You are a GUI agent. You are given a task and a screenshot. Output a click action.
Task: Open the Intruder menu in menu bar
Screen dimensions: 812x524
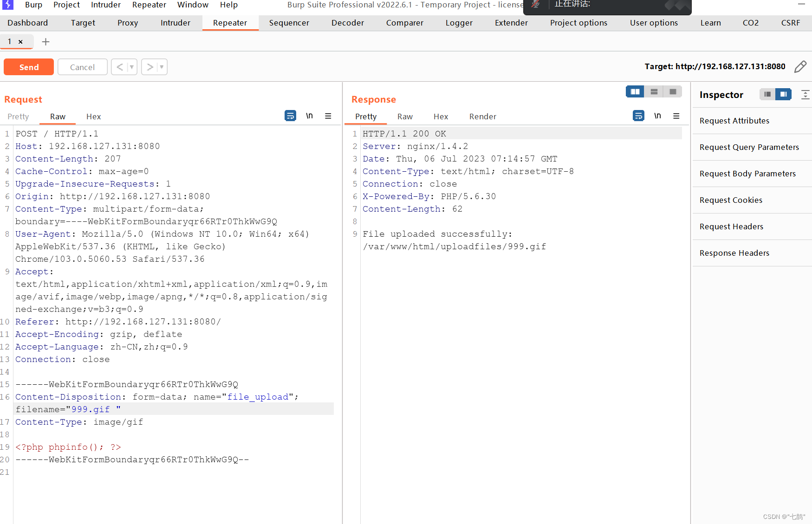coord(106,5)
